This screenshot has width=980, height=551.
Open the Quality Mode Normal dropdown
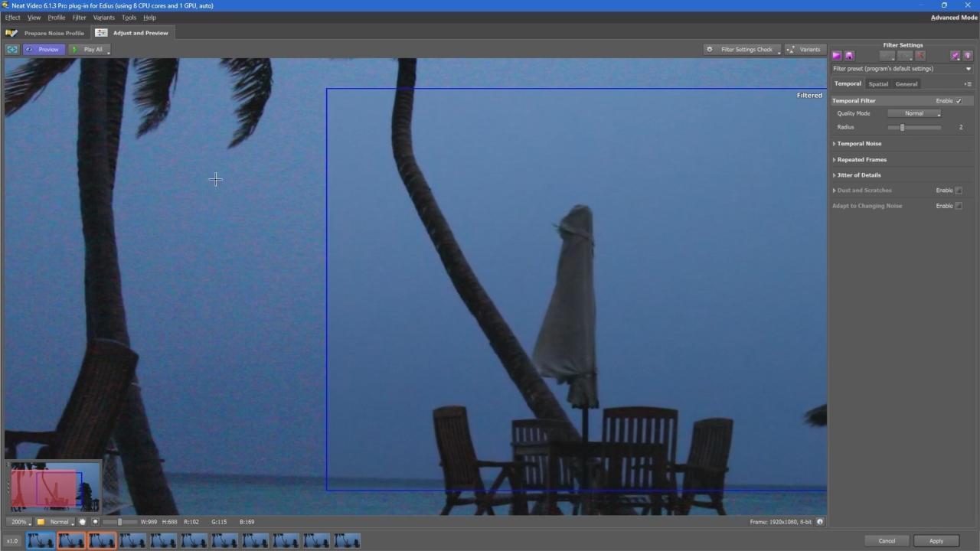(914, 113)
